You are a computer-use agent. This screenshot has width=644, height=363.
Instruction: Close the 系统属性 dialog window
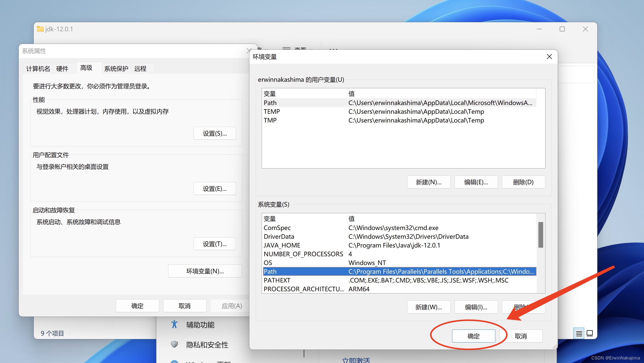click(x=249, y=51)
